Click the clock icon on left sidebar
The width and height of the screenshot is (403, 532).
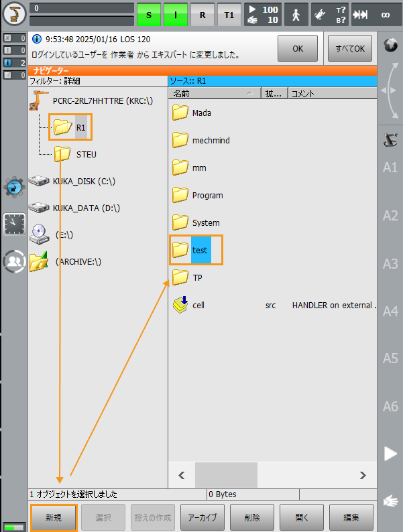(14, 224)
